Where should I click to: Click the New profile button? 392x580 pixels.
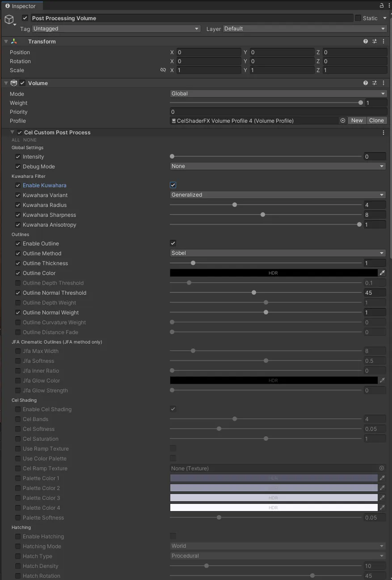tap(357, 120)
